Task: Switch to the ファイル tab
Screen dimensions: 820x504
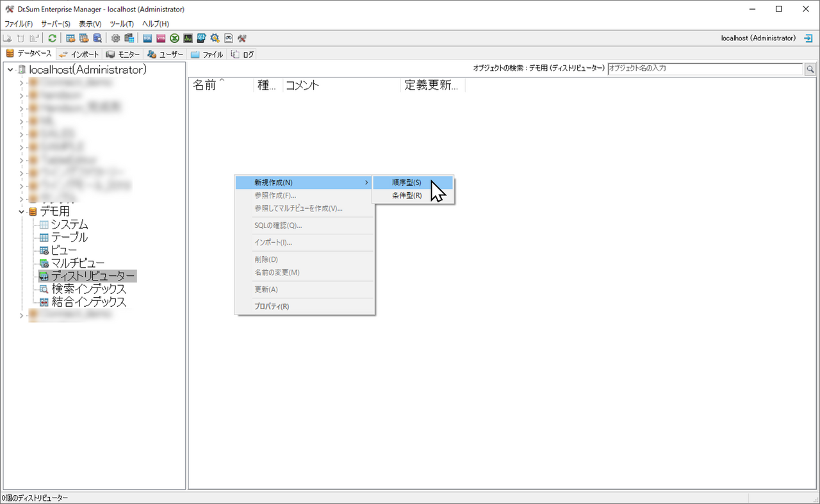Action: 207,54
